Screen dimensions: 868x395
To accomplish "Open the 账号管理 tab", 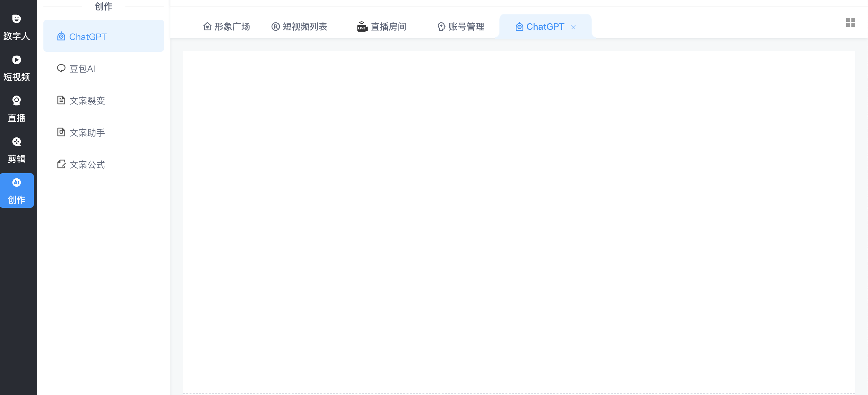I will coord(460,27).
